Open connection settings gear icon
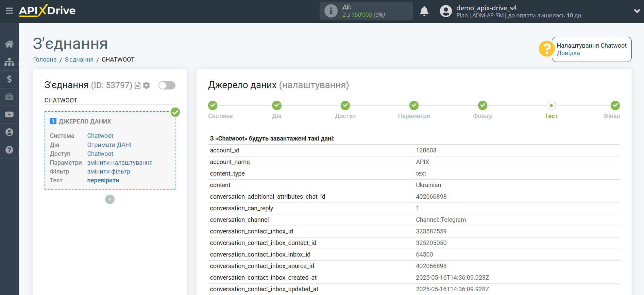 click(x=147, y=85)
